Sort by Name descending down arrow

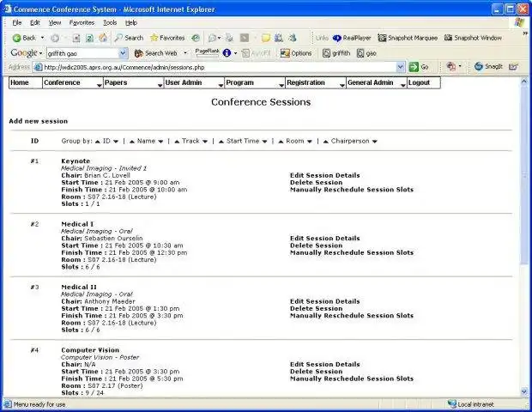(160, 142)
